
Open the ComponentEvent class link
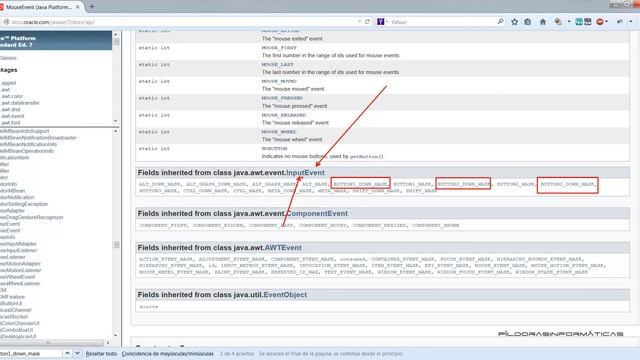(x=317, y=213)
